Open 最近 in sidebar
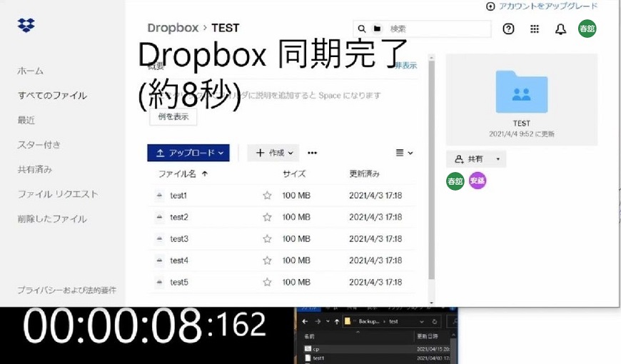The width and height of the screenshot is (621, 364). [26, 120]
